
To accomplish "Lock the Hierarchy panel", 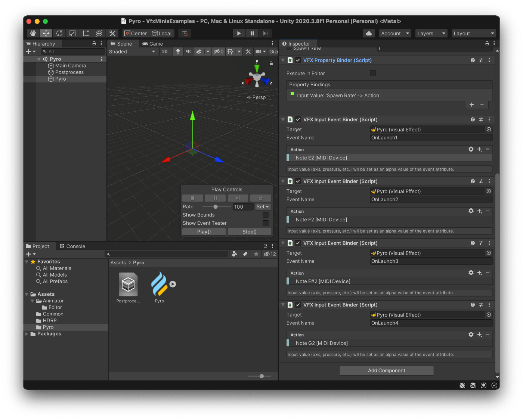I will [94, 43].
